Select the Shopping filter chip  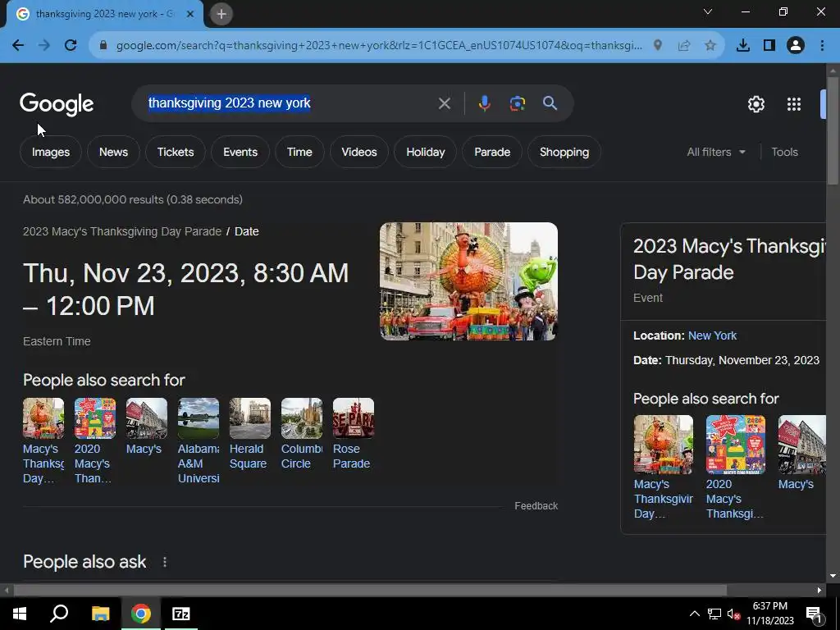[x=564, y=152]
